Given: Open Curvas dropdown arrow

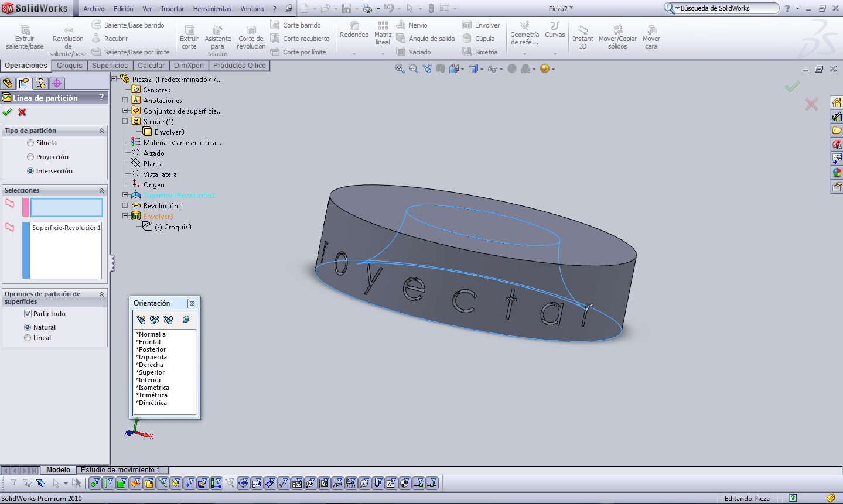Looking at the screenshot, I should pos(555,54).
